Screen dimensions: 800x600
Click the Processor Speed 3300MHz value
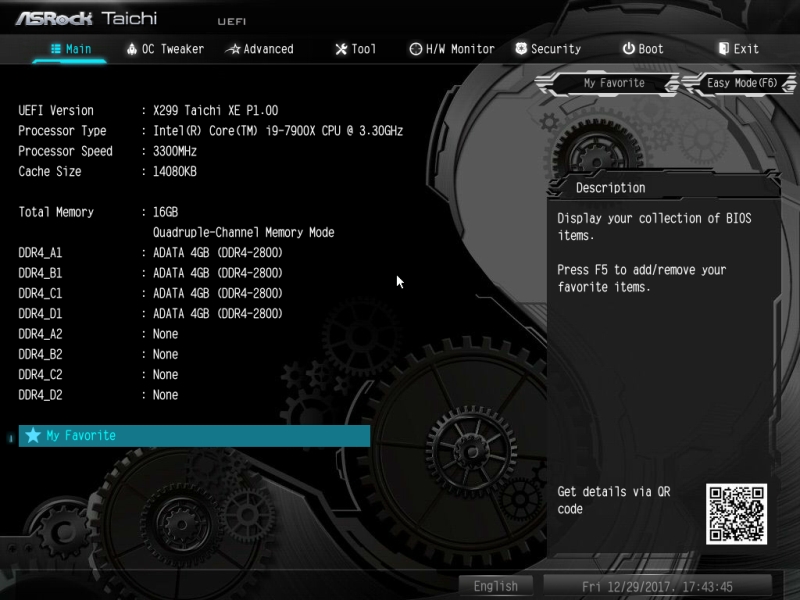[x=174, y=152]
